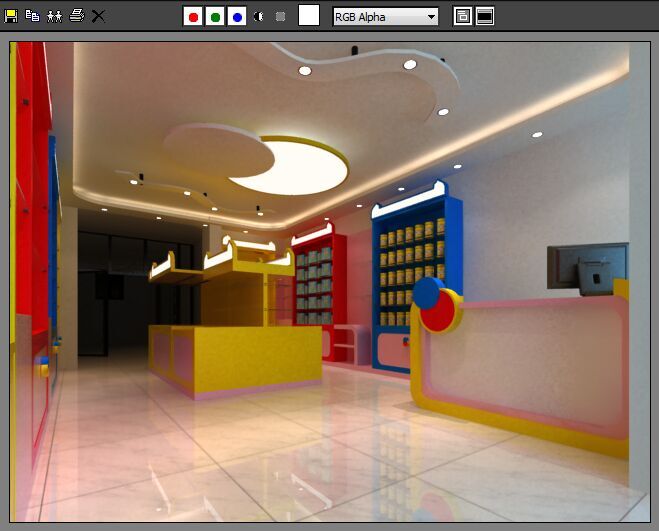659x531 pixels.
Task: Toggle the UI display button
Action: tap(485, 16)
